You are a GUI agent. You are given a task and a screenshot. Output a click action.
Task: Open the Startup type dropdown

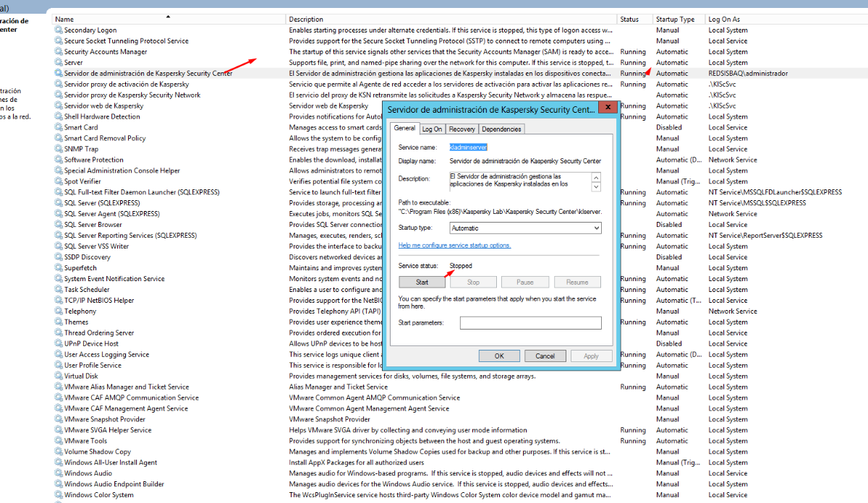click(525, 228)
